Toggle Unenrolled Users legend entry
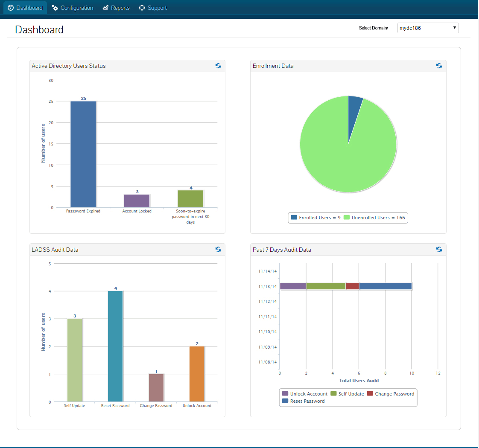479x448 pixels. pyautogui.click(x=374, y=218)
